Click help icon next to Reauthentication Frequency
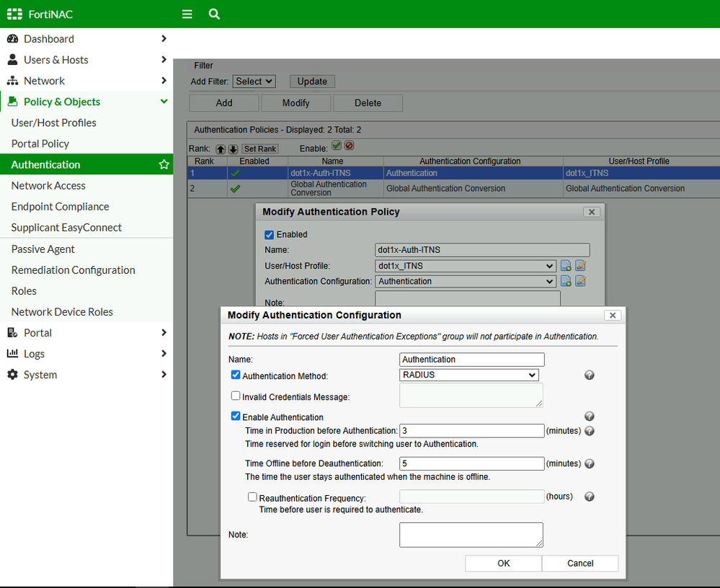The width and height of the screenshot is (720, 588). (x=589, y=496)
